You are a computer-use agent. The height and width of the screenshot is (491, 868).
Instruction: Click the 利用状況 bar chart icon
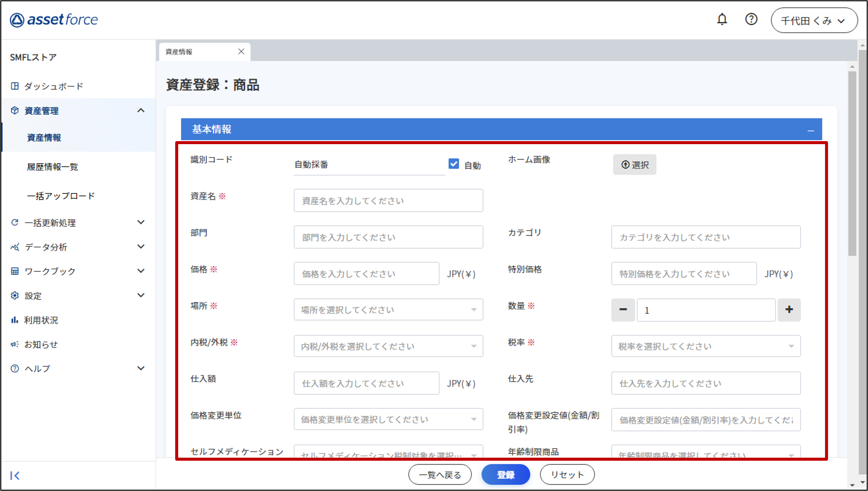tap(15, 320)
